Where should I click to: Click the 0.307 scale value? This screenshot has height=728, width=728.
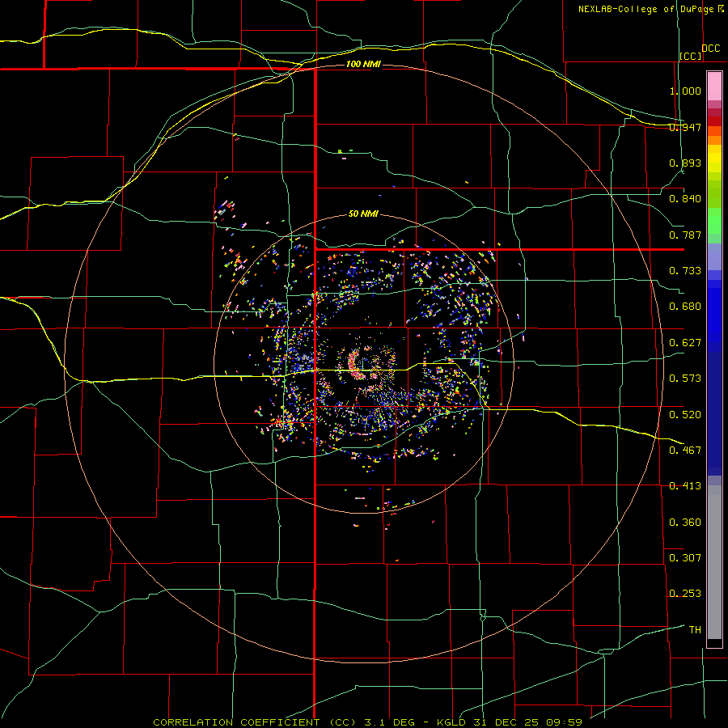(685, 558)
